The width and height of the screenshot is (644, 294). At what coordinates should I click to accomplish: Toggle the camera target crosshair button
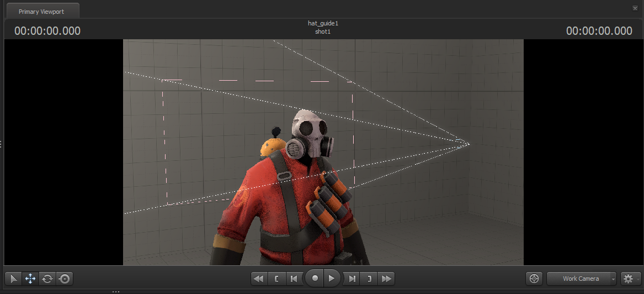534,279
